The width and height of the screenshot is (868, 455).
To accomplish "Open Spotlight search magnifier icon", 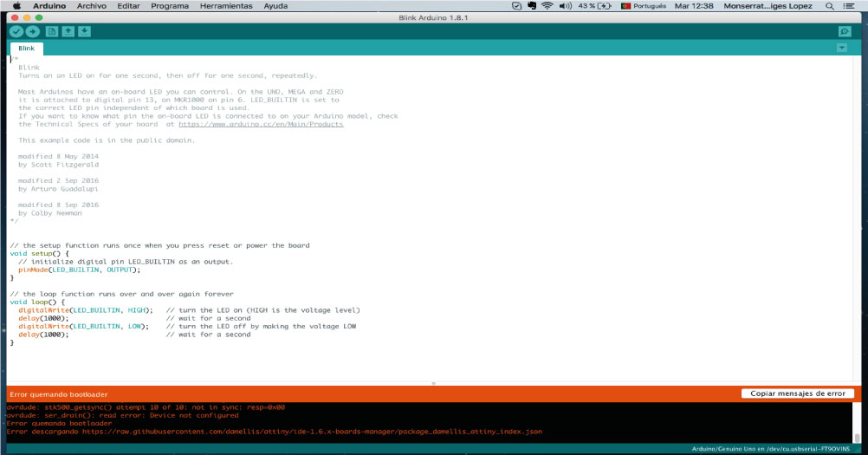I will click(x=829, y=5).
